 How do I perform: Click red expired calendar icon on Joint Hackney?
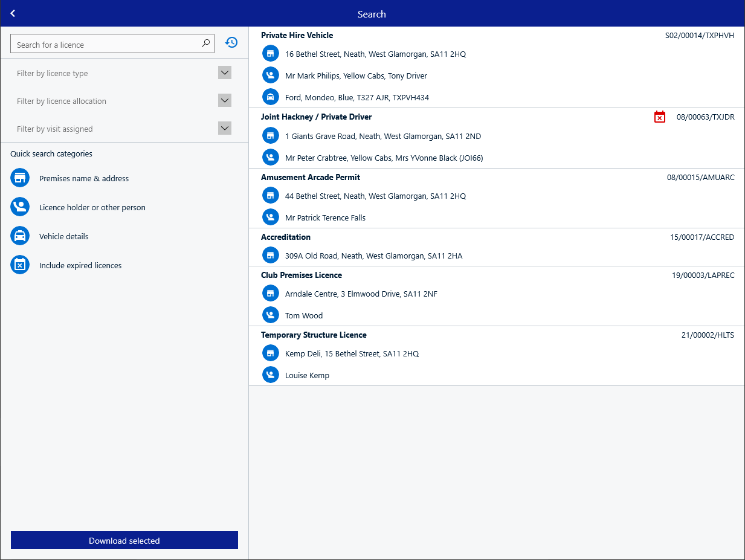click(x=660, y=117)
